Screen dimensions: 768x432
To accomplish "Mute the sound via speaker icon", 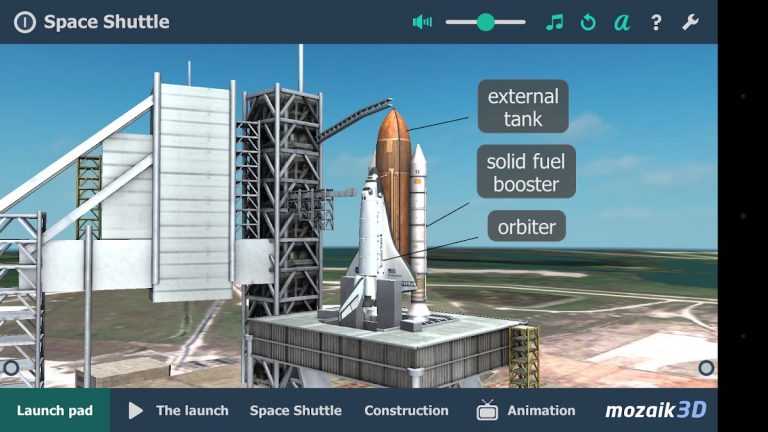I will [422, 22].
